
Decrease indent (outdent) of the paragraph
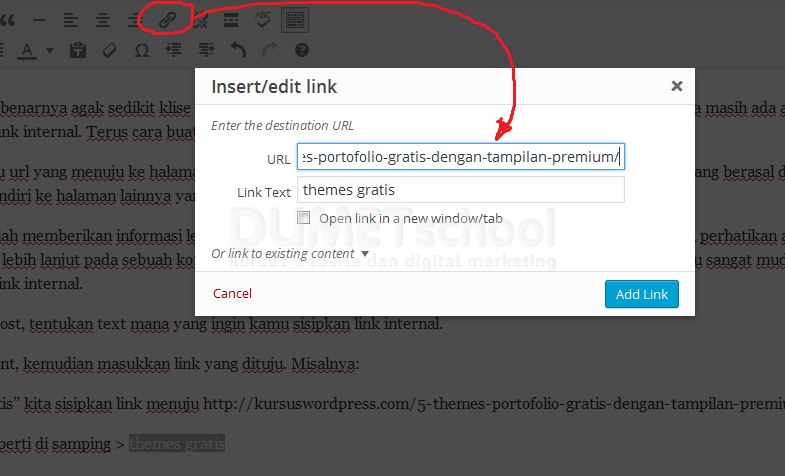pos(173,50)
